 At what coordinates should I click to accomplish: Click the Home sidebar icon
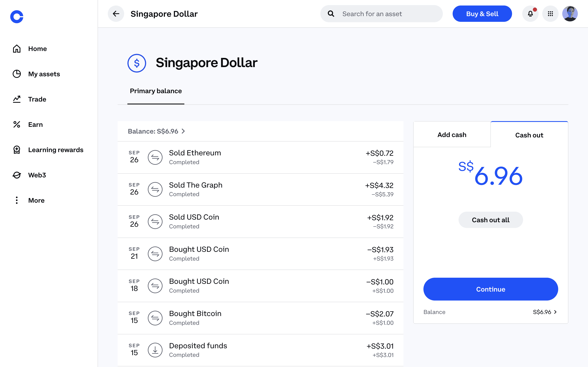(17, 49)
